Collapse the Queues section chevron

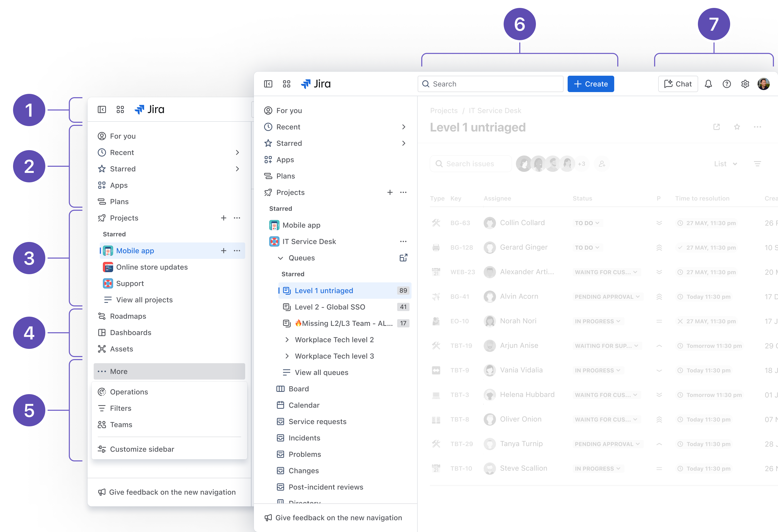[280, 258]
